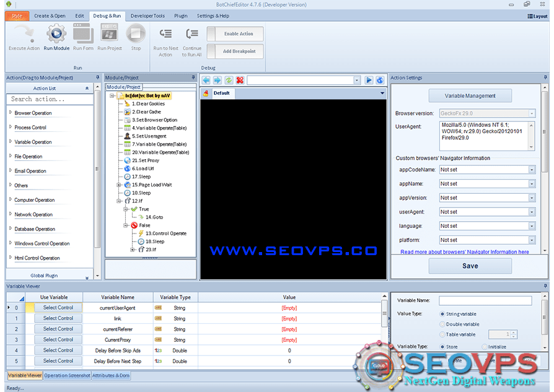Open the Browser version dropdown
554x392 pixels.
tap(532, 113)
